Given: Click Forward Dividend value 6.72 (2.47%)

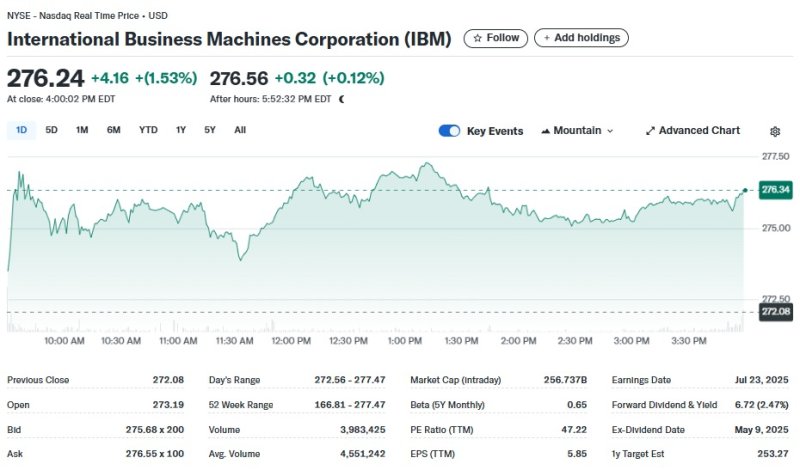Looking at the screenshot, I should 761,405.
